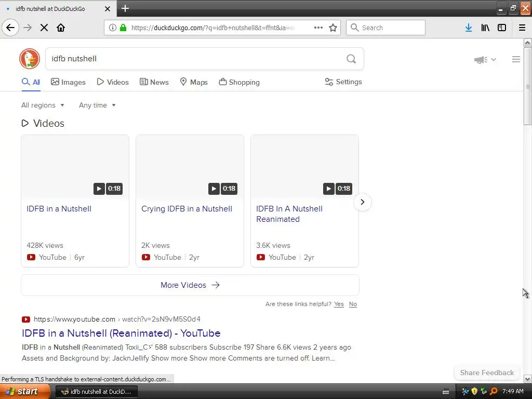The width and height of the screenshot is (532, 399).
Task: Open 'IDFB In A Nutshell Reanimated' title link
Action: [289, 214]
